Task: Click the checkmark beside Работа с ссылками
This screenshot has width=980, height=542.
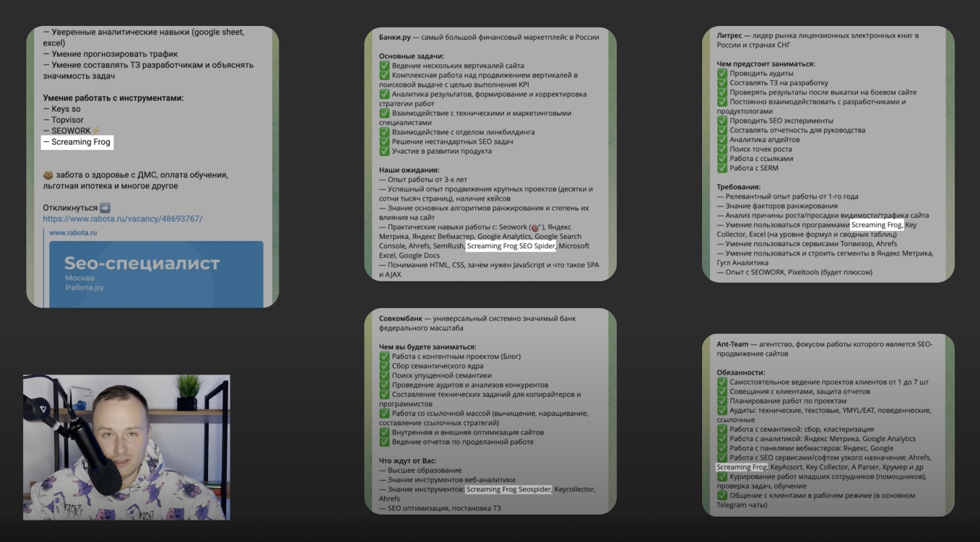Action: pos(722,158)
